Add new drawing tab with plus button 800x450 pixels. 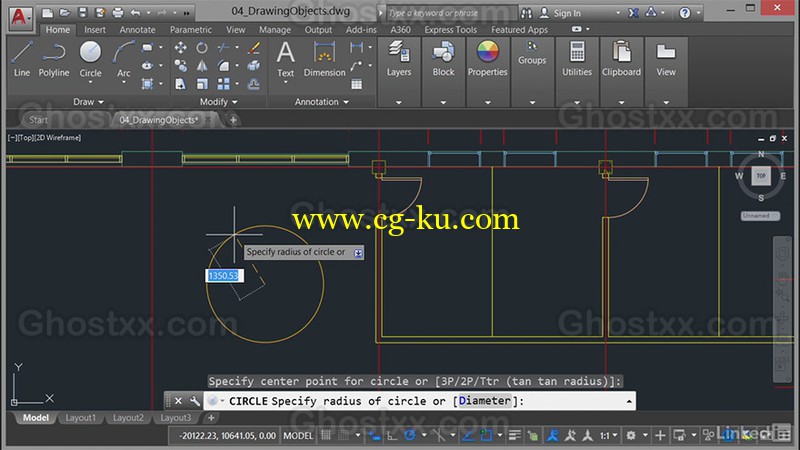233,120
